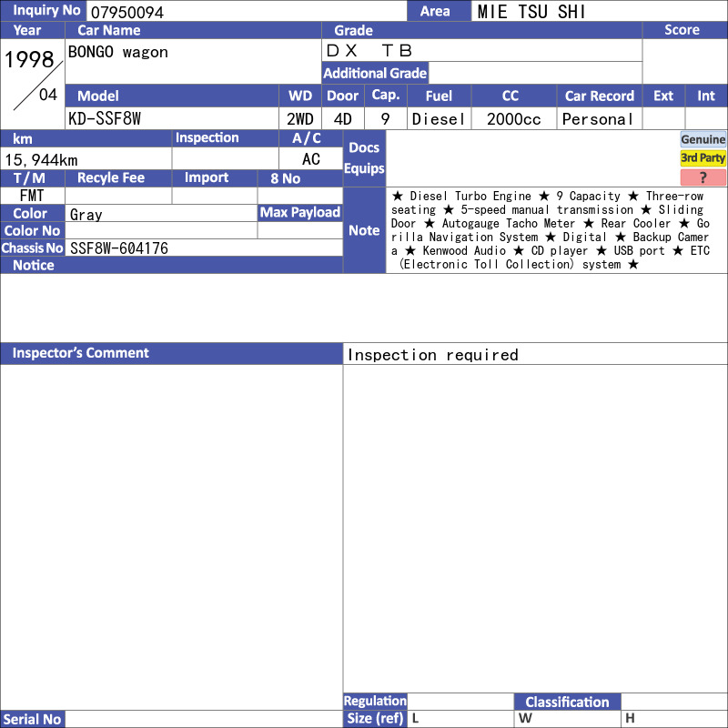The height and width of the screenshot is (728, 728).
Task: Click the Genuine equipment badge
Action: point(703,139)
